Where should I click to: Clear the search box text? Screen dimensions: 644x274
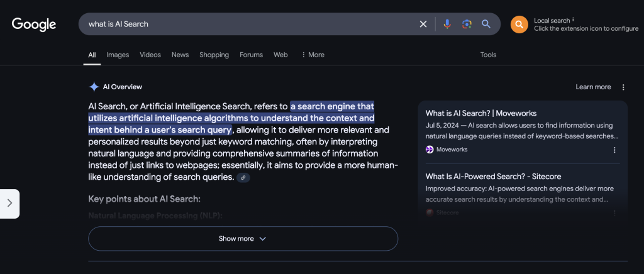pos(423,24)
